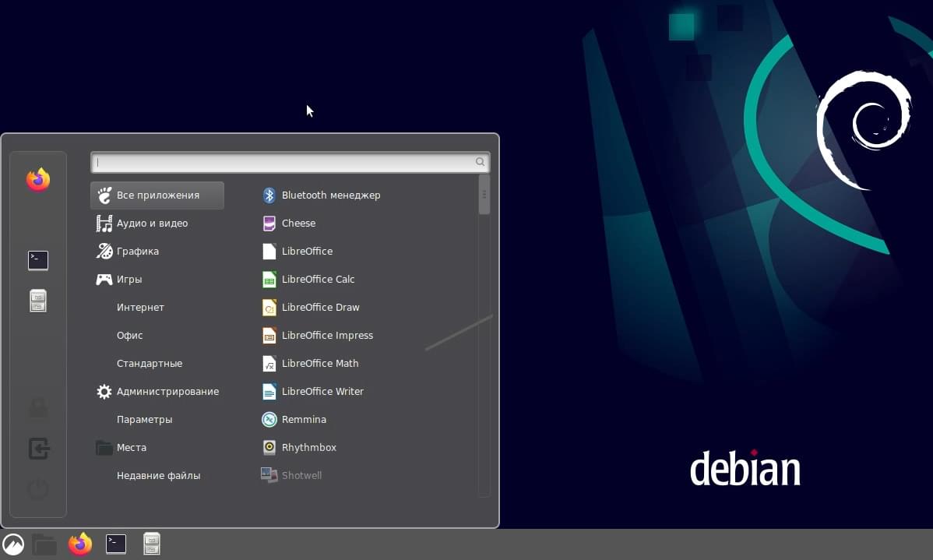Select the Игры category

[157, 279]
